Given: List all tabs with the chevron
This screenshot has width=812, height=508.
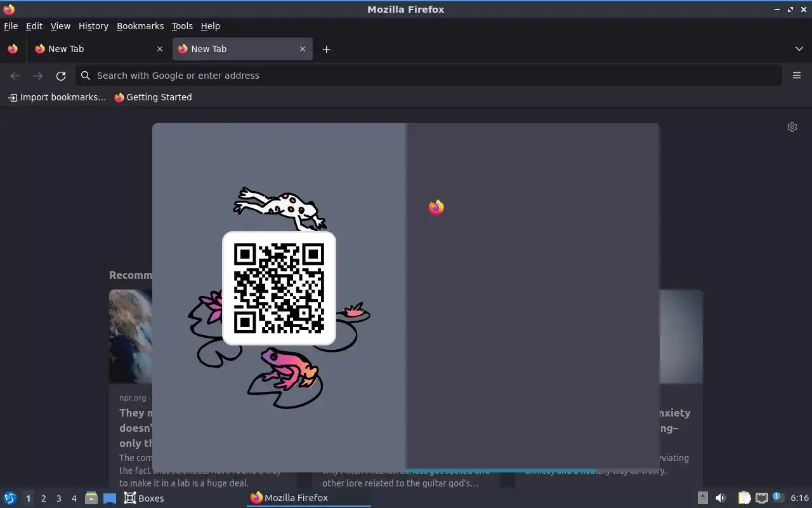Looking at the screenshot, I should pyautogui.click(x=799, y=49).
